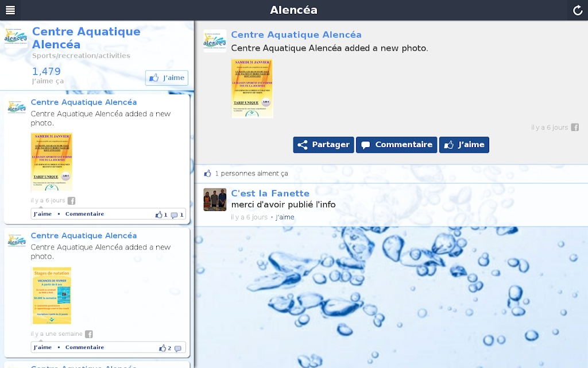Click first feed post's page avatar
The image size is (588, 368).
(17, 107)
